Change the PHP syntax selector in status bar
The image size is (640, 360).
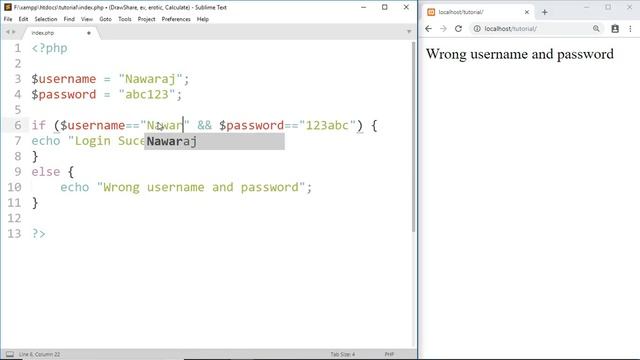[389, 354]
